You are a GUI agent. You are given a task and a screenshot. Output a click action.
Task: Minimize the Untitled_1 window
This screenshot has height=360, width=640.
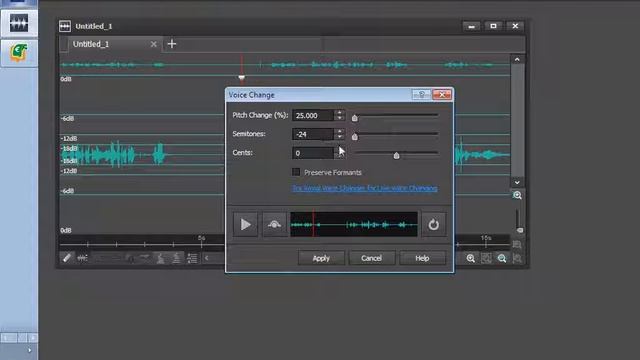click(471, 26)
